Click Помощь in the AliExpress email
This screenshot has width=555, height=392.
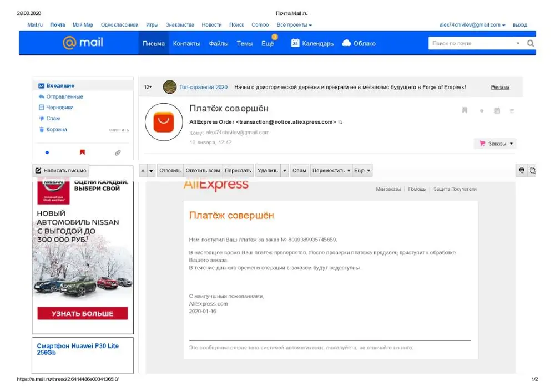coord(417,189)
